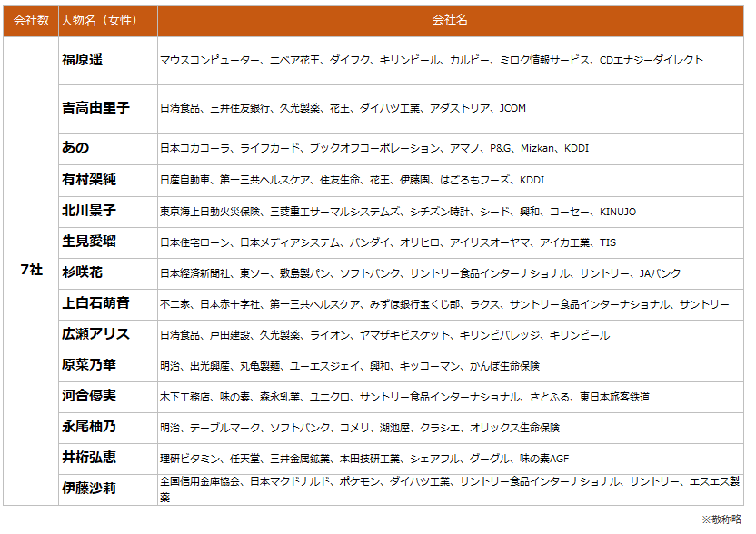
Task: Click the ※敬称略 footnote
Action: (721, 519)
